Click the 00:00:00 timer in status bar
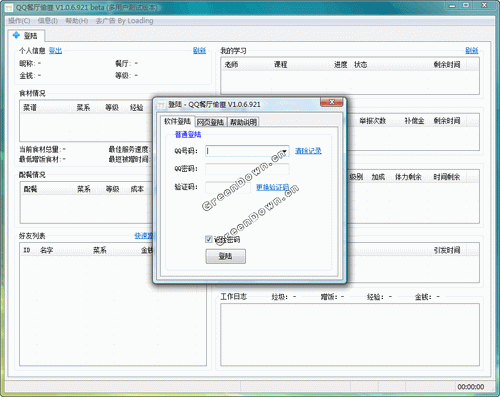The image size is (500, 397). pyautogui.click(x=471, y=387)
